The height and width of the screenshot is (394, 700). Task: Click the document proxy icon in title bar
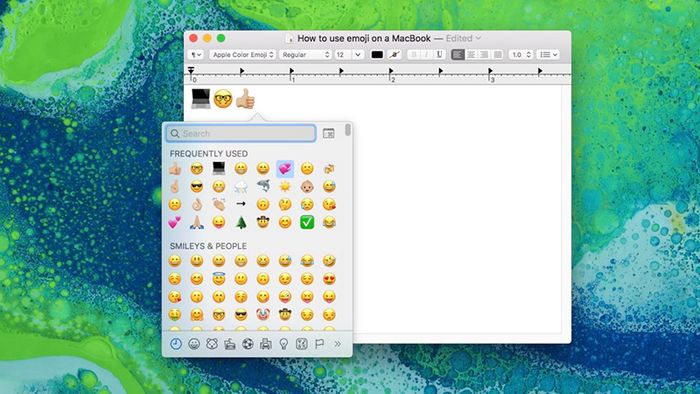point(289,39)
